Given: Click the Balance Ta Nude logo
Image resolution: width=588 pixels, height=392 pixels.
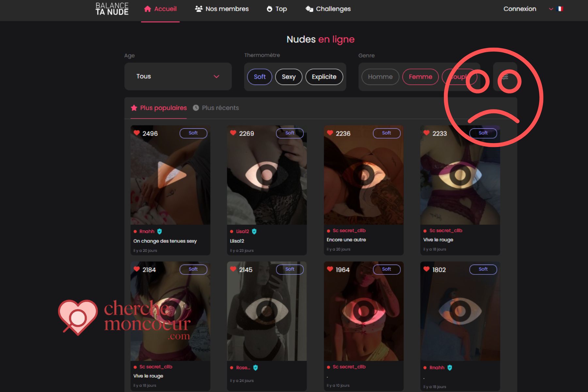Looking at the screenshot, I should [112, 9].
